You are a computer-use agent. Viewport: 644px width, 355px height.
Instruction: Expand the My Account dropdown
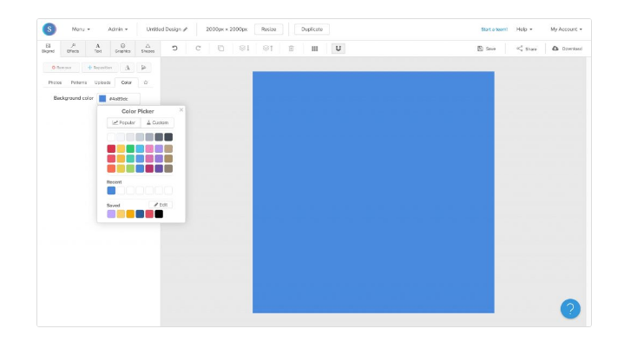click(566, 30)
